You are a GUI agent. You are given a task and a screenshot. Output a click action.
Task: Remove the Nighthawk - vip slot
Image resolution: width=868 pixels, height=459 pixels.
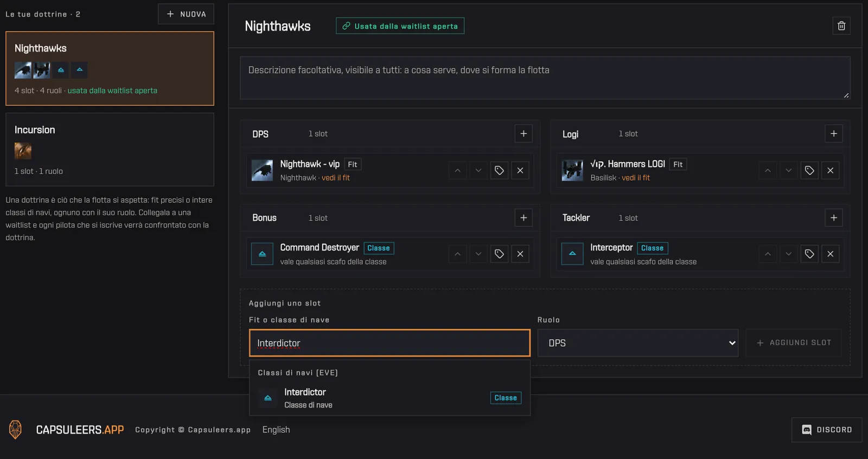click(520, 170)
